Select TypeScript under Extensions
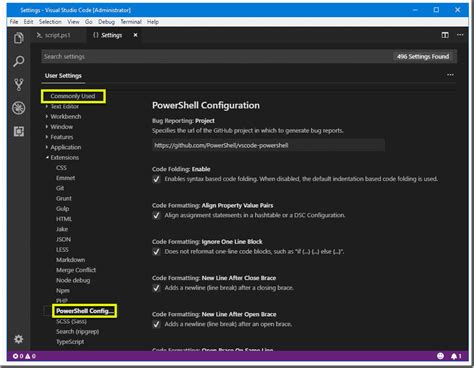 tap(70, 342)
